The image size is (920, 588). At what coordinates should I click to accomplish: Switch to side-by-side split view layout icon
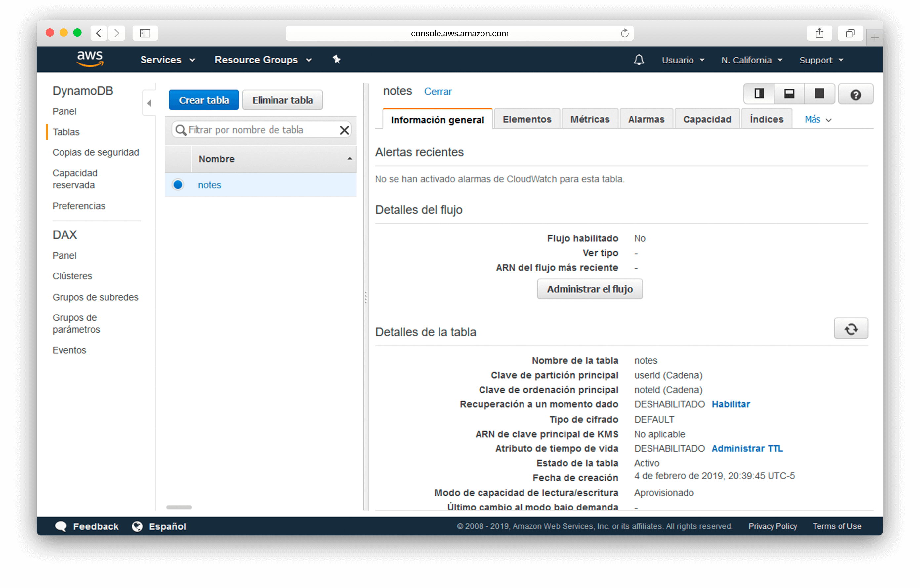coord(759,94)
